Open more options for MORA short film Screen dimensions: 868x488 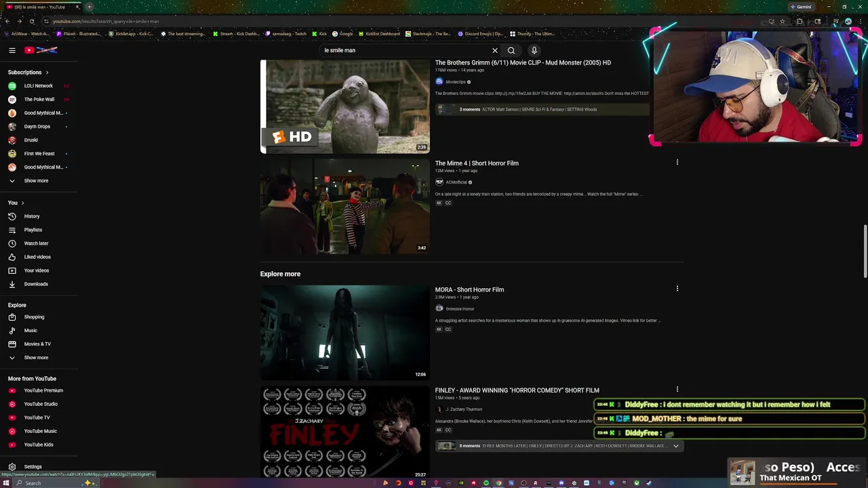pyautogui.click(x=677, y=289)
